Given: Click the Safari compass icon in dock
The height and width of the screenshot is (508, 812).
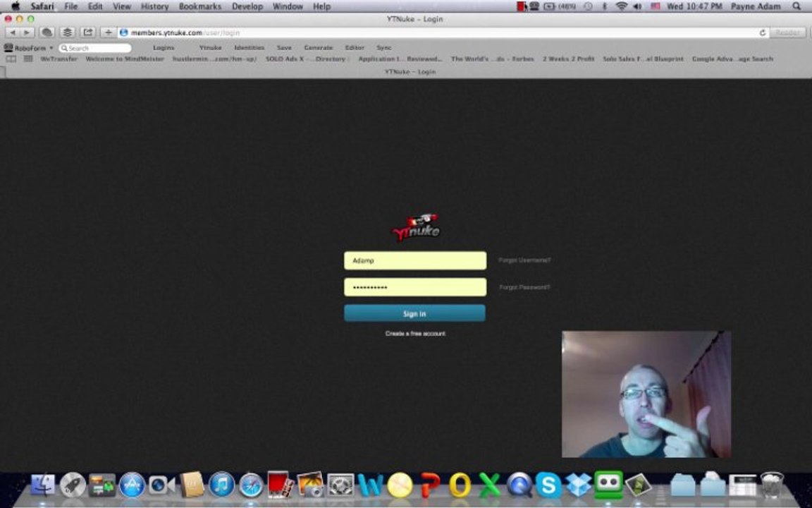Looking at the screenshot, I should (251, 485).
